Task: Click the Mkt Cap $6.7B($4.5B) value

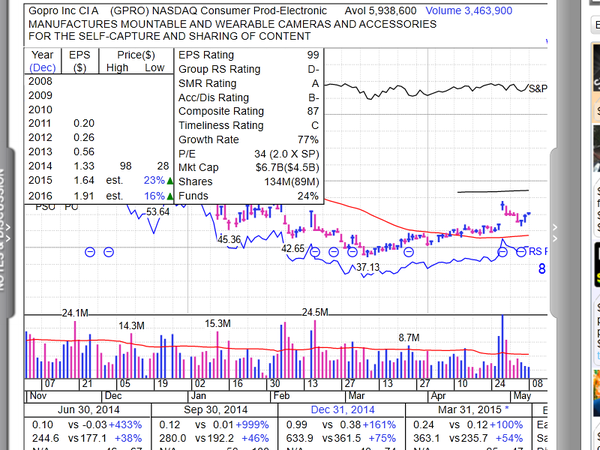Action: coord(287,168)
